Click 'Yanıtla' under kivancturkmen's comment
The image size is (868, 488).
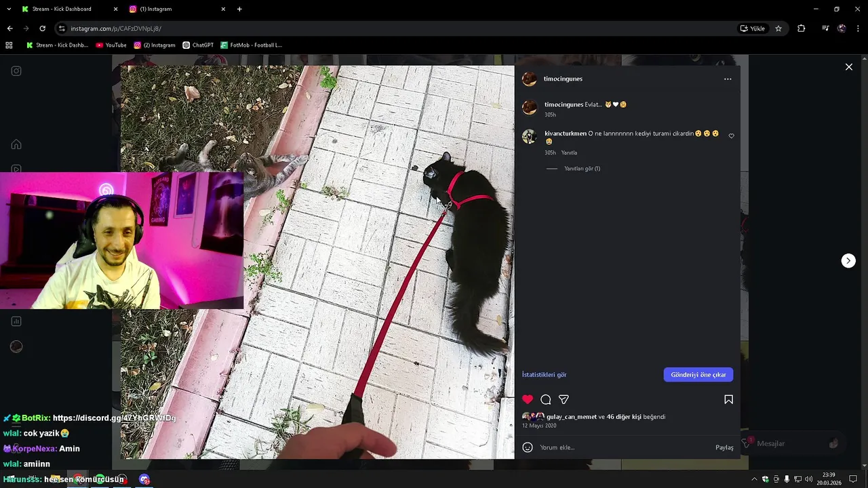[569, 153]
